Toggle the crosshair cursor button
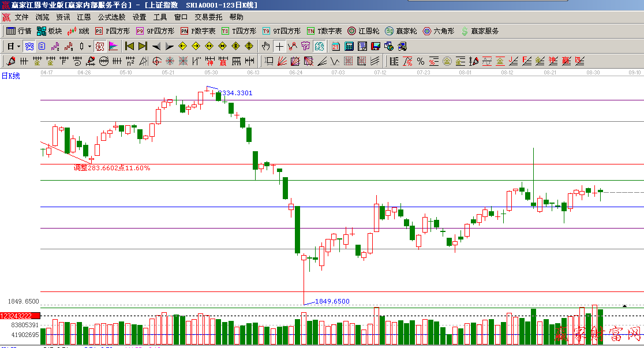644x348 pixels. (x=279, y=46)
